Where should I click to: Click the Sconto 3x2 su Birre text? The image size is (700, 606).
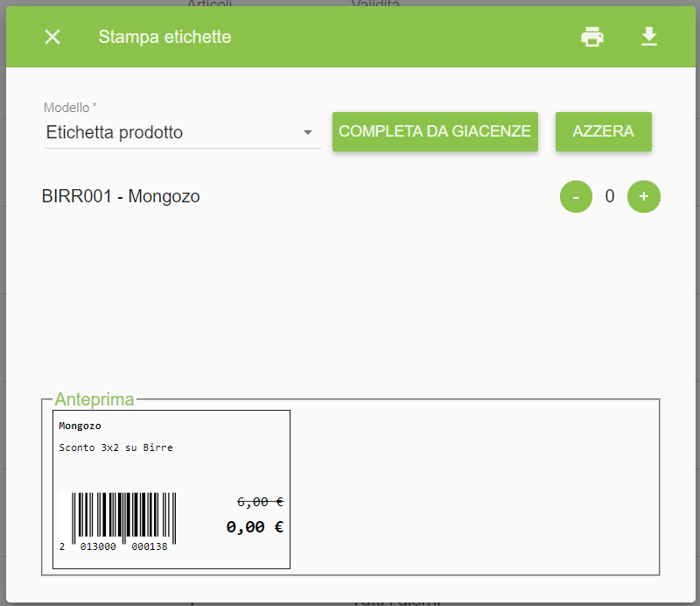pos(115,447)
